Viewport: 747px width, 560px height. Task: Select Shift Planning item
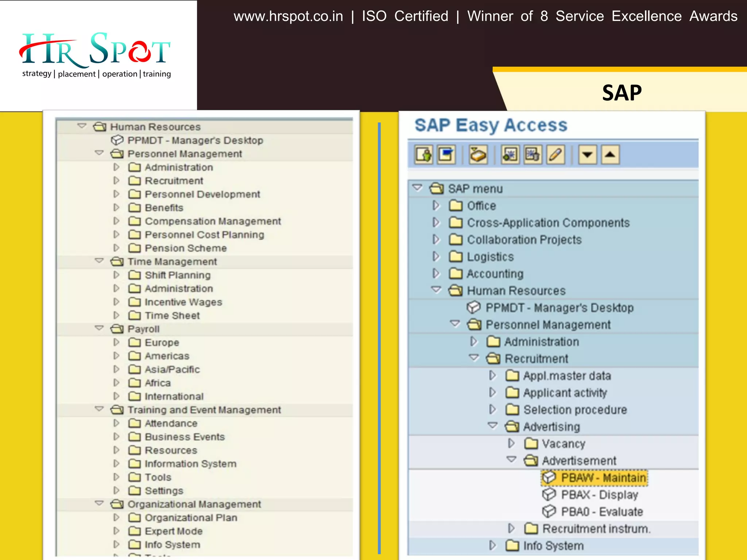coord(178,275)
